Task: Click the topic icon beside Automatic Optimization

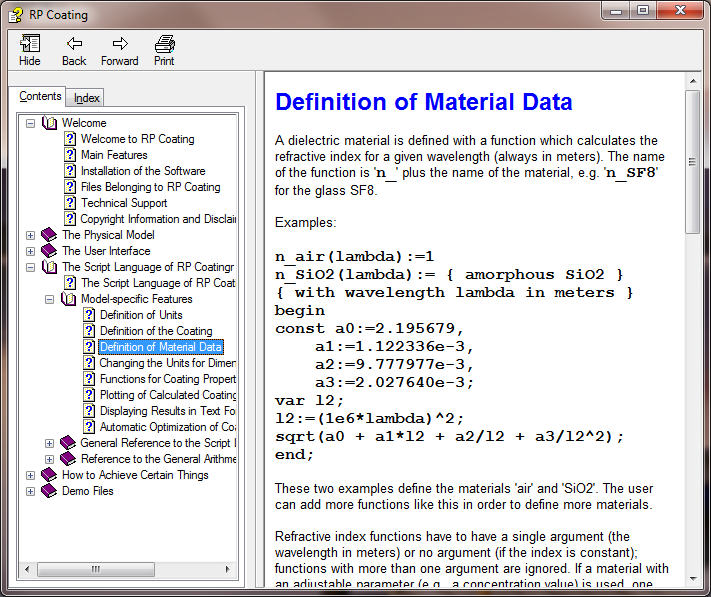Action: coord(89,427)
